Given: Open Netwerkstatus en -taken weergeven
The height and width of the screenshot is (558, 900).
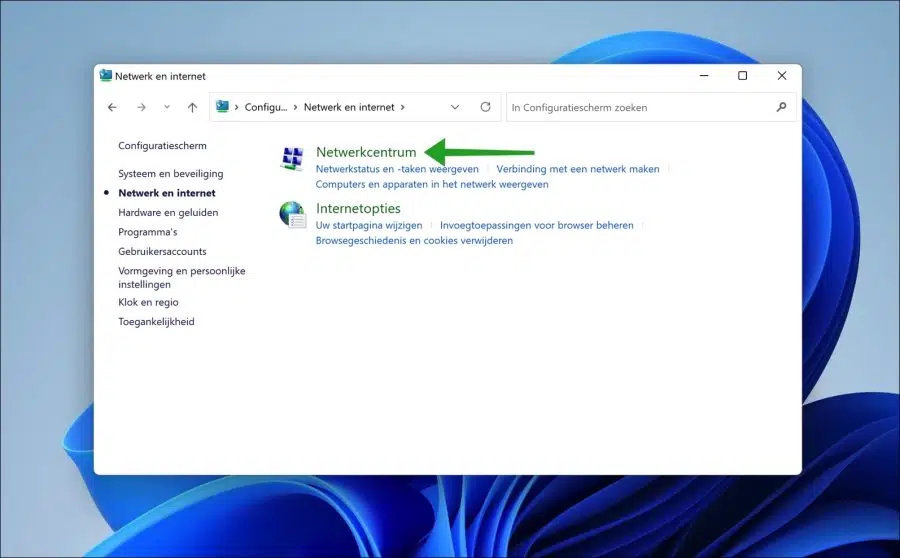Looking at the screenshot, I should pyautogui.click(x=397, y=169).
